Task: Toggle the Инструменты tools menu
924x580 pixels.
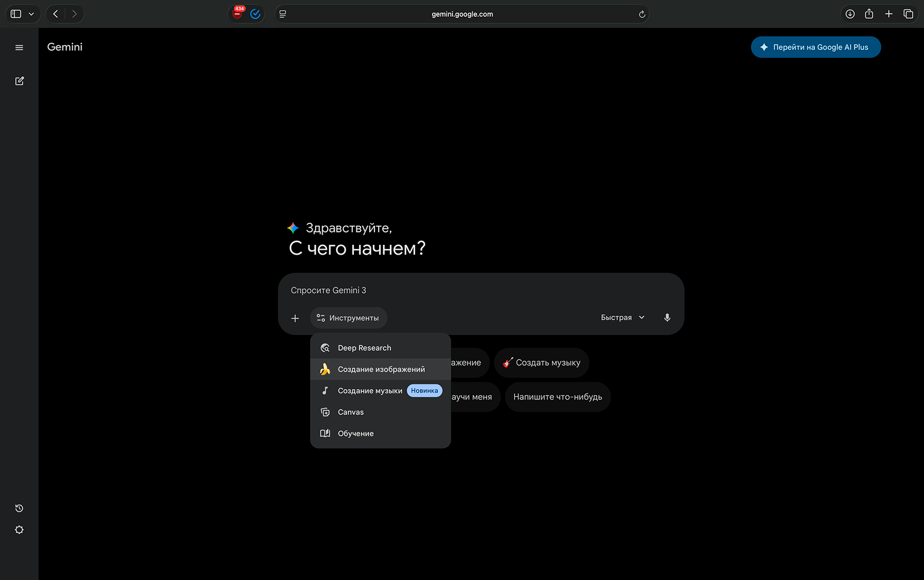Action: [x=349, y=318]
